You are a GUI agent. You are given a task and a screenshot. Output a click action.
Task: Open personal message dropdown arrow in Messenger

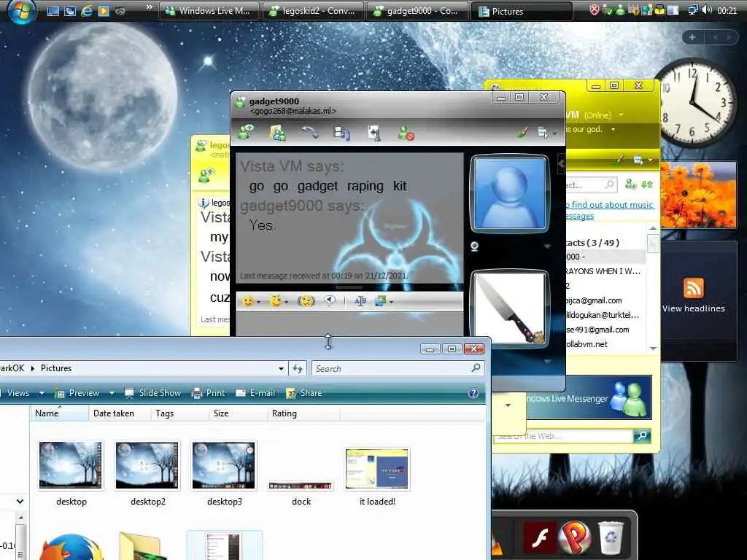(x=613, y=129)
